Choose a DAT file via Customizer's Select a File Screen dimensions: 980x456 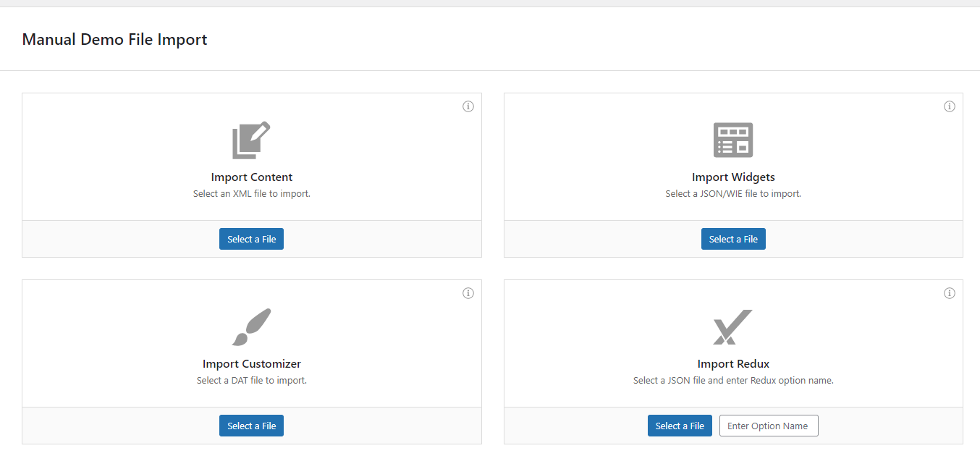[x=251, y=426]
